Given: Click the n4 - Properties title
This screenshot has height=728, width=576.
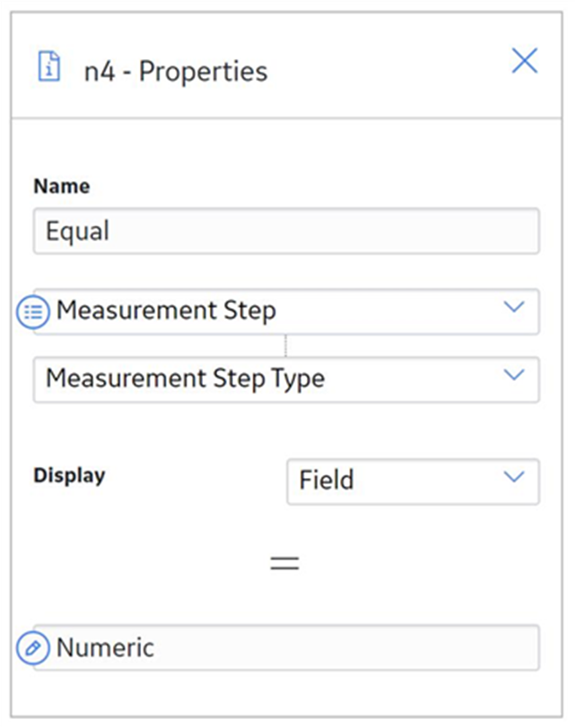Looking at the screenshot, I should 176,72.
